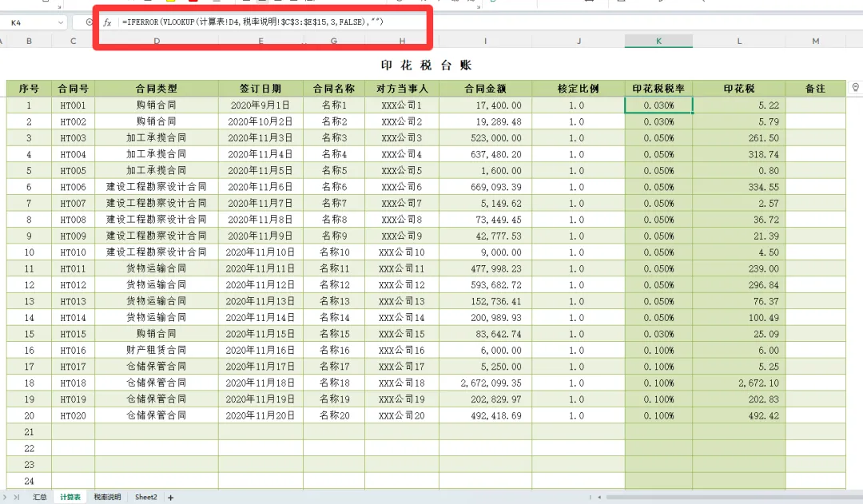Click into the IFERROR formula bar text

(x=253, y=22)
